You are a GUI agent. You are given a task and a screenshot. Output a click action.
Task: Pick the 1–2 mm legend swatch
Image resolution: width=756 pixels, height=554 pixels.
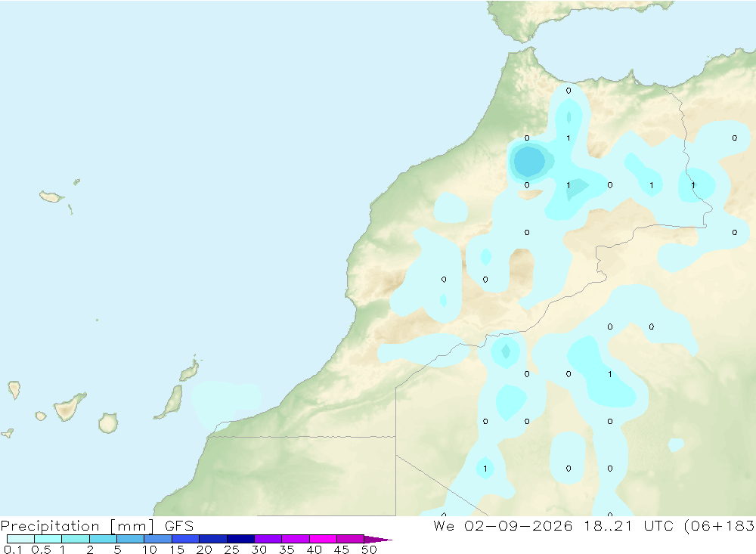[x=76, y=539]
